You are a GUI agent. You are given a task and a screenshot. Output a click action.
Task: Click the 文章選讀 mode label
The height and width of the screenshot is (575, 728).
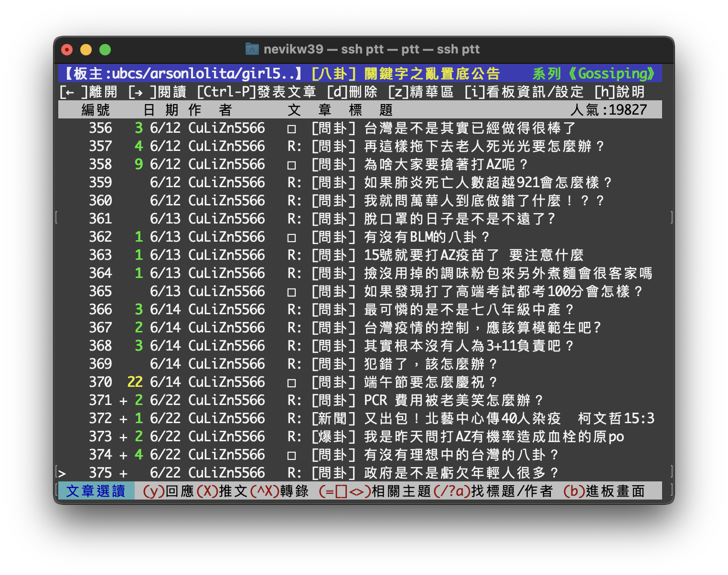click(x=96, y=491)
